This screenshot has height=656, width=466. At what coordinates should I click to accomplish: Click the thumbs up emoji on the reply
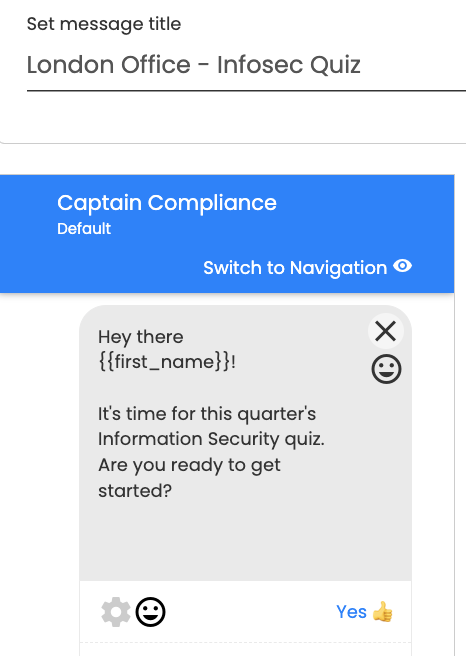pos(382,612)
